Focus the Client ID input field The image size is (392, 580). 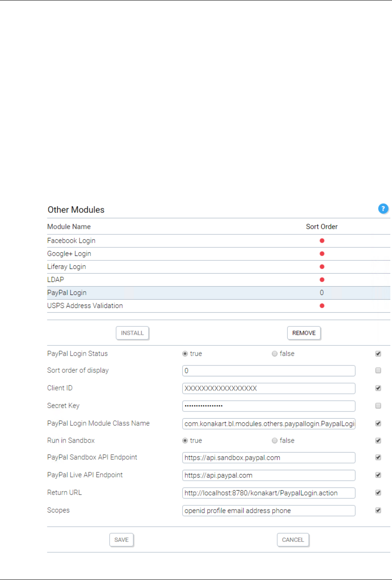[x=269, y=388]
